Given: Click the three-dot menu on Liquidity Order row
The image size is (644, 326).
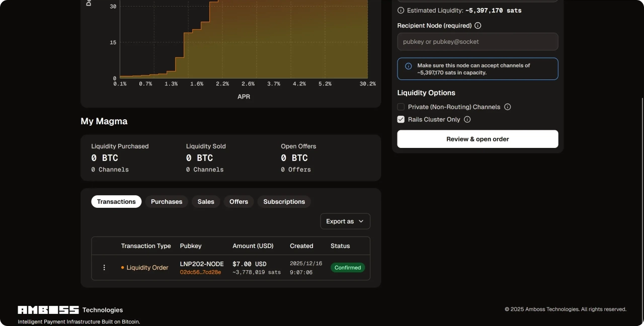Looking at the screenshot, I should 104,268.
